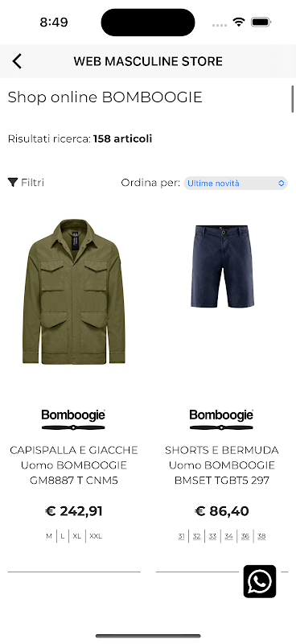Open CAPISPALLA E GIACCHE GM8887 product title
Screen dimensions: 296x644
pos(74,465)
